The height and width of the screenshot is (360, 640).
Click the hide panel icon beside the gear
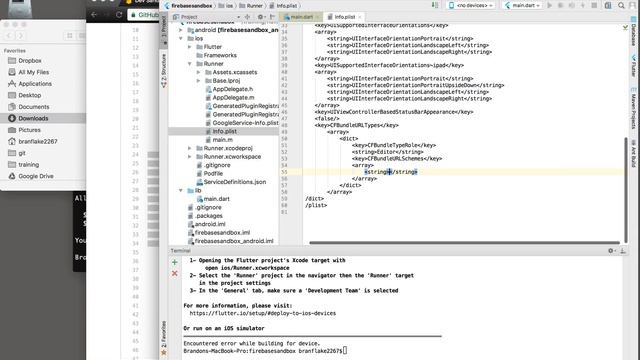pyautogui.click(x=272, y=17)
